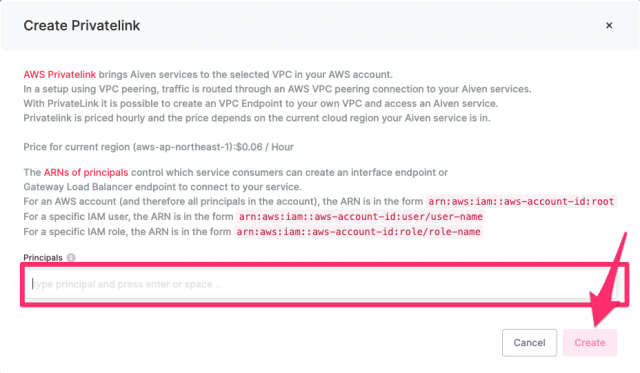Select the IAM role ARN code snippet

[358, 231]
